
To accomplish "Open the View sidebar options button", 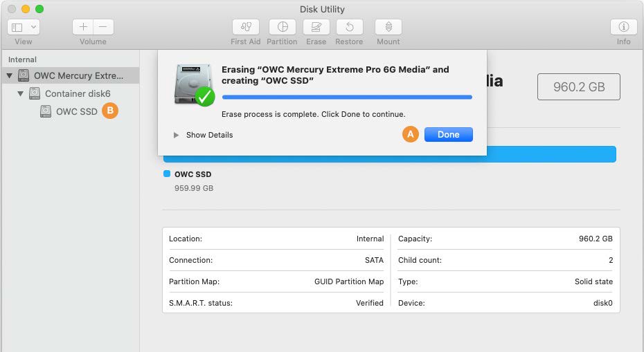I will pyautogui.click(x=17, y=28).
